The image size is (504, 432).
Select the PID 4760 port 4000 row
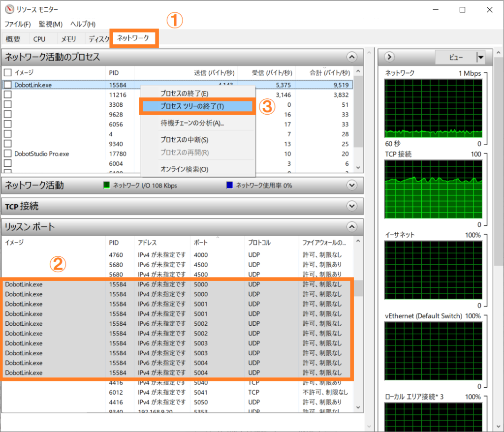(177, 255)
